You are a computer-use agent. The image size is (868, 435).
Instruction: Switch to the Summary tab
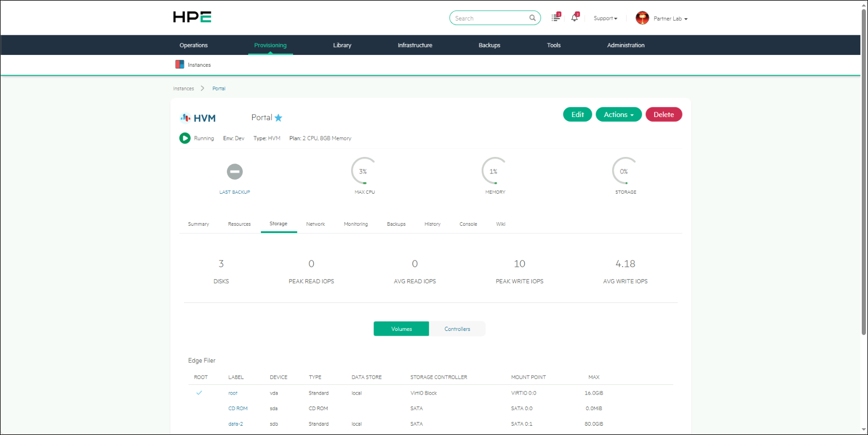click(198, 224)
